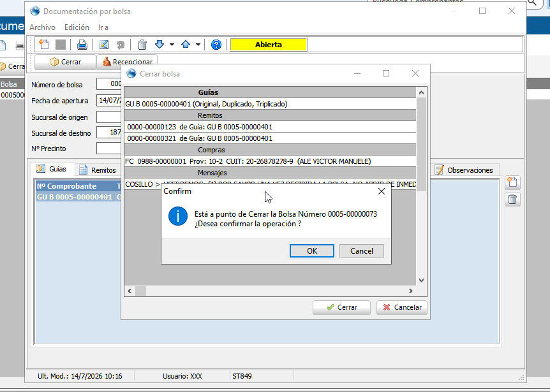Click Ult. Mod. status bar entry
550x392 pixels.
click(80, 376)
